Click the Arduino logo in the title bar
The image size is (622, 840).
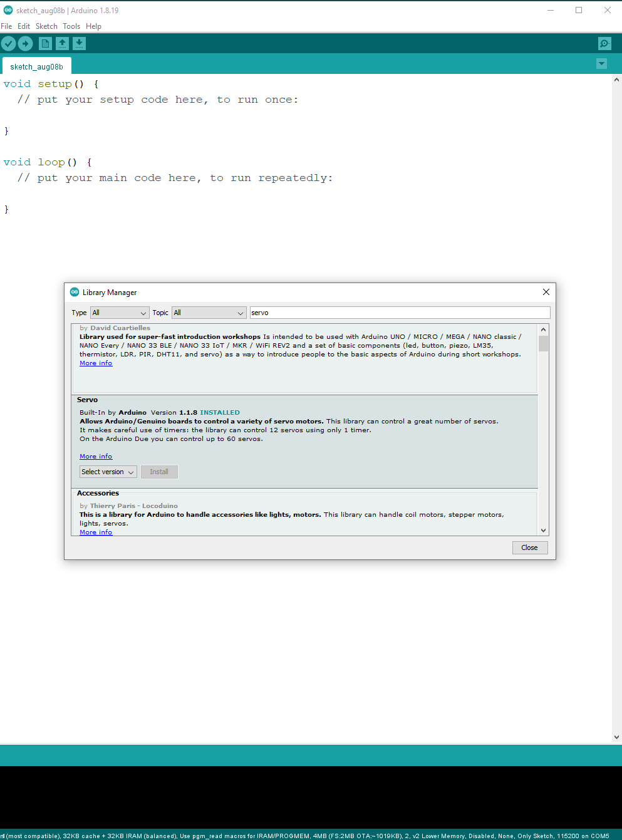click(8, 10)
